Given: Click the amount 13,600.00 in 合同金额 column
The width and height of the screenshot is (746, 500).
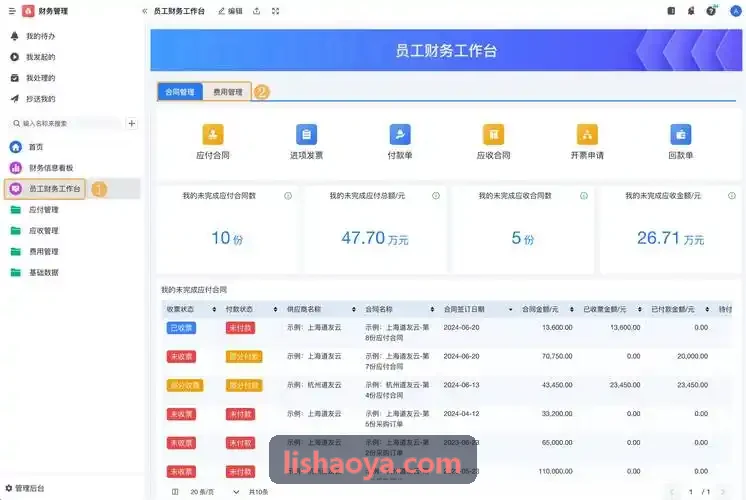Looking at the screenshot, I should (557, 328).
